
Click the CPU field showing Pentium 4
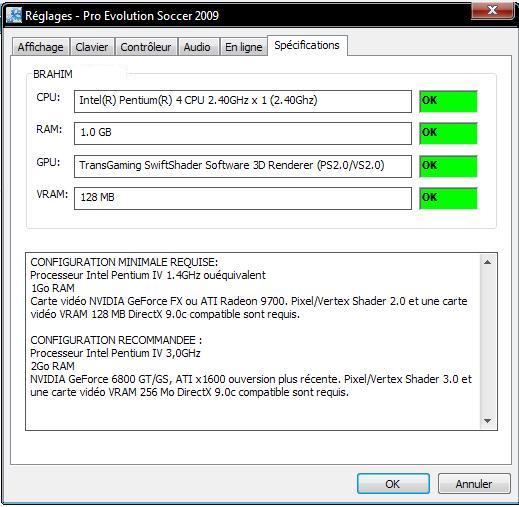(243, 101)
